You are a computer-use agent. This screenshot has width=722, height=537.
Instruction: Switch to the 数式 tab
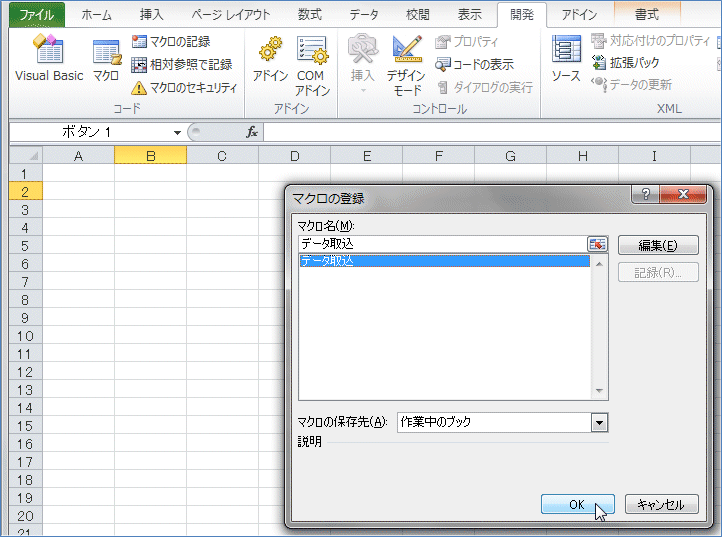pyautogui.click(x=309, y=15)
